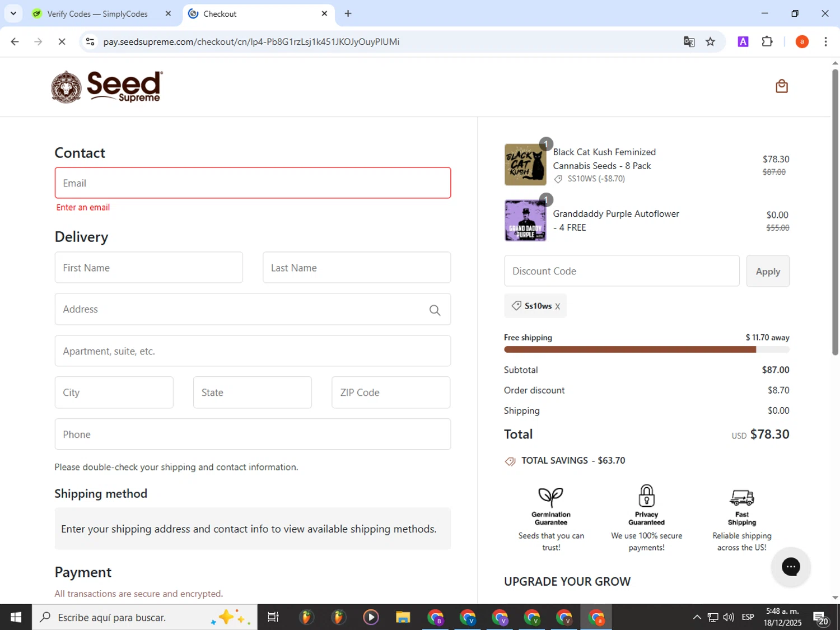840x630 pixels.
Task: Open File Explorer from the taskbar
Action: point(403,617)
